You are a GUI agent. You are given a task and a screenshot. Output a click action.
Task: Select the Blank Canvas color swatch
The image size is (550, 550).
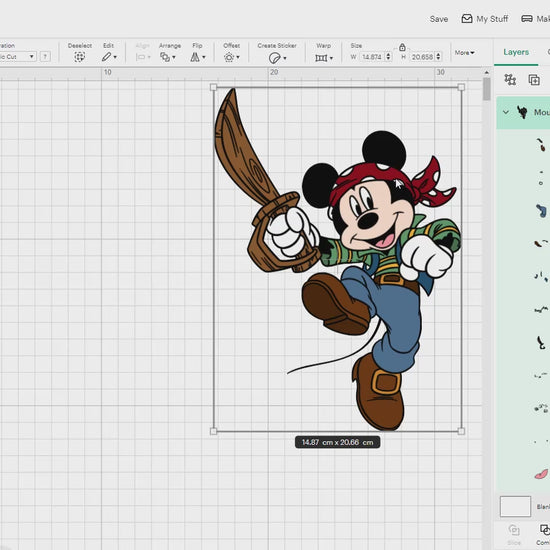(515, 506)
